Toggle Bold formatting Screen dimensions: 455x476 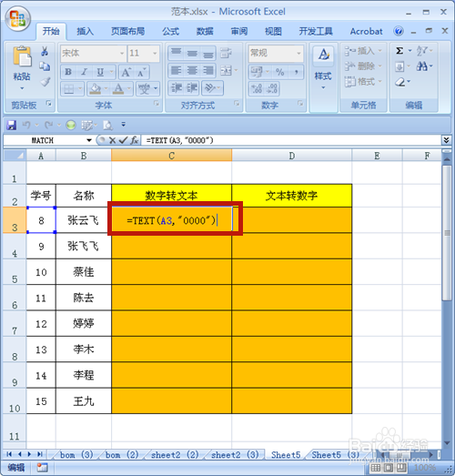coord(68,72)
